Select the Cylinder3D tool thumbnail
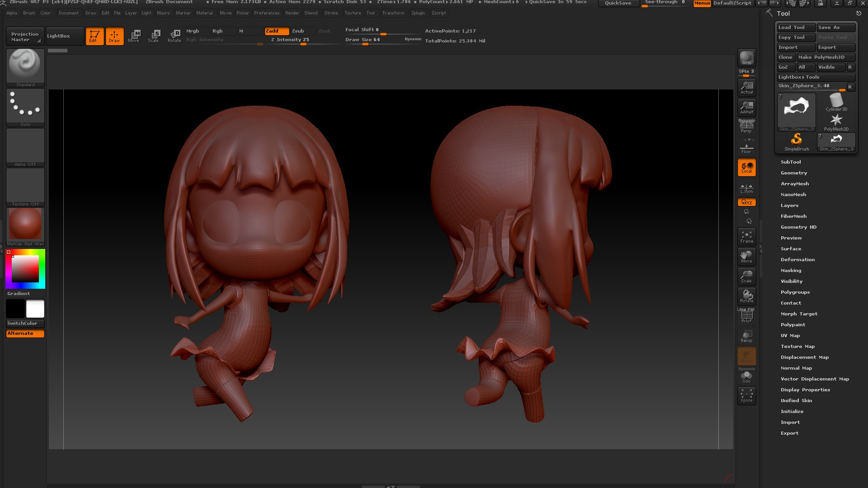This screenshot has height=488, width=868. (836, 103)
